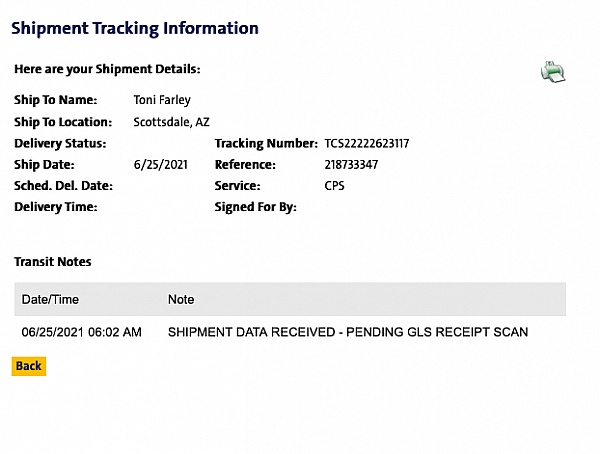Viewport: 600px width, 454px height.
Task: Click the printer icon to print details
Action: (x=553, y=72)
